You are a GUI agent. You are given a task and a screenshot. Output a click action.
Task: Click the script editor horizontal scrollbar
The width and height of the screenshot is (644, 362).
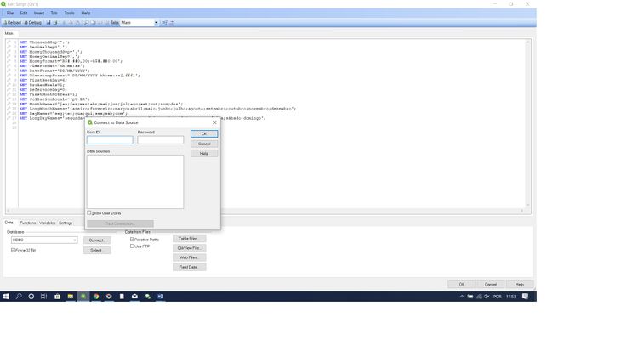[265, 211]
